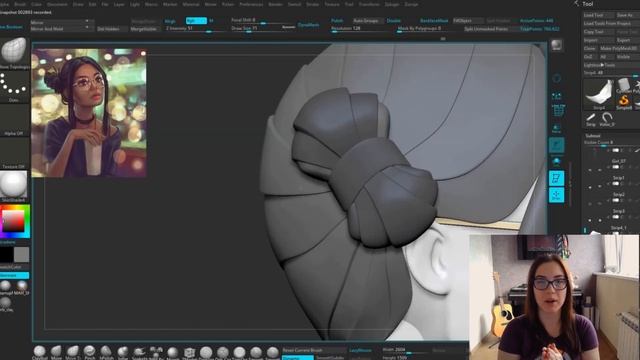Open the Texture Off selector
The width and height of the screenshot is (640, 360).
(14, 152)
